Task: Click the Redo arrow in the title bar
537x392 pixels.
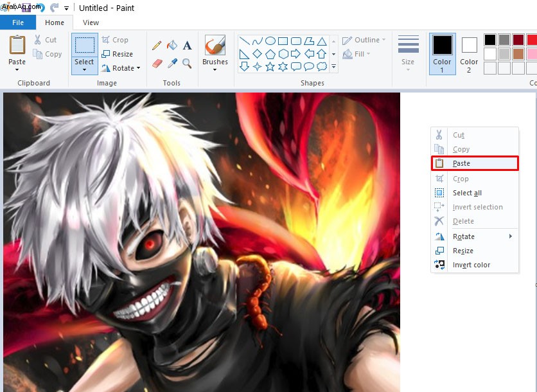Action: coord(54,8)
